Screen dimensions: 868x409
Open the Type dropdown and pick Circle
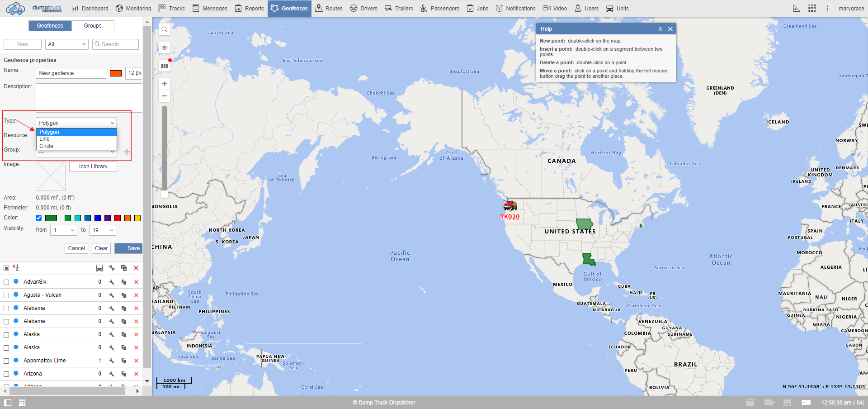coord(46,146)
